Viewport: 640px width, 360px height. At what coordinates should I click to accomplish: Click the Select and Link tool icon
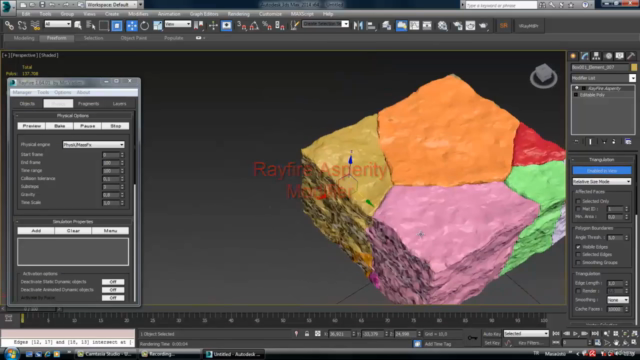point(9,26)
